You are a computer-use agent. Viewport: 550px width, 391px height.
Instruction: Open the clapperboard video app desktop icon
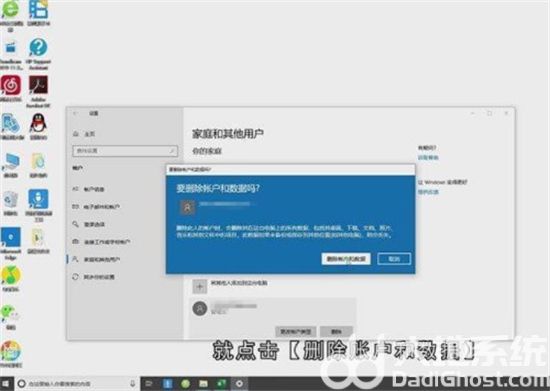click(x=11, y=47)
